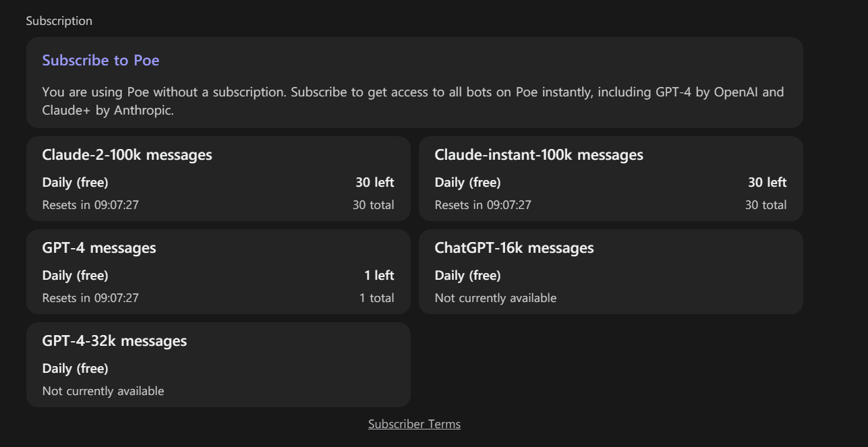Click the 30 left value in Claude-2-100k card

click(375, 183)
